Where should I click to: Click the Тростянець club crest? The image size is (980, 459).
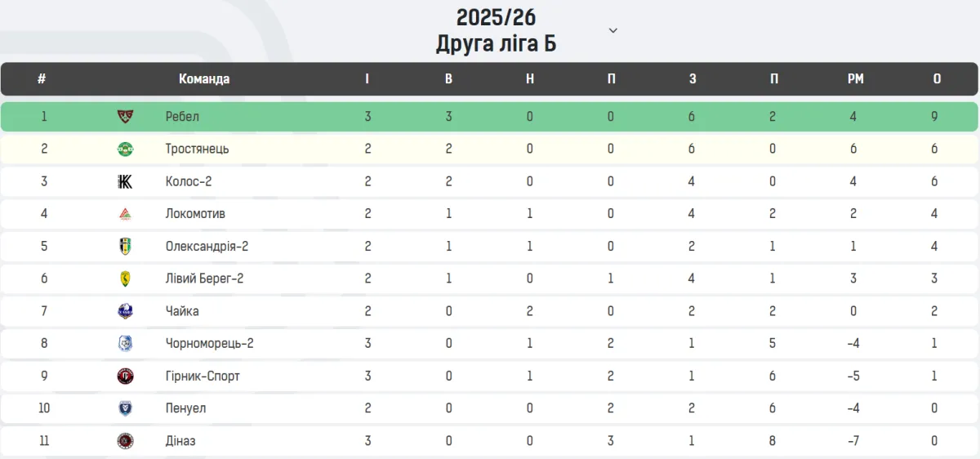coord(125,149)
